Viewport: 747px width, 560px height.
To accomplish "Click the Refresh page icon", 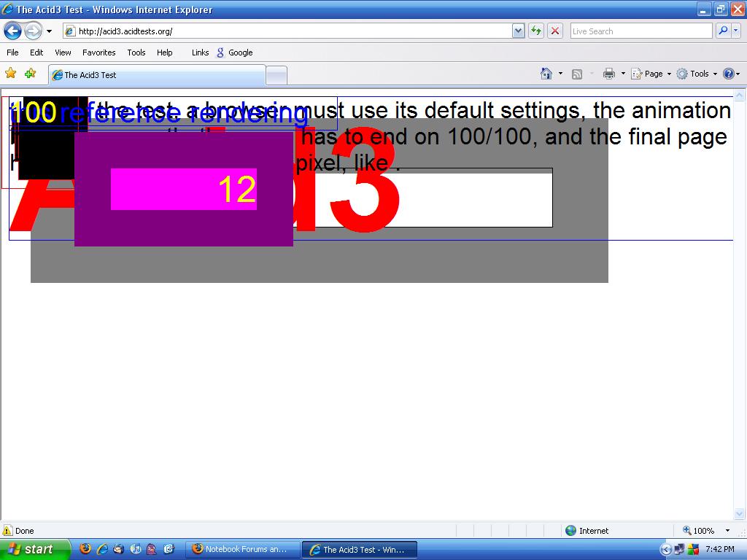I will tap(536, 31).
